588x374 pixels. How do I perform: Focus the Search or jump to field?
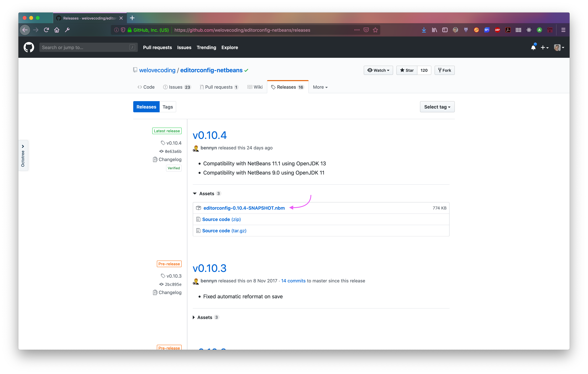click(88, 47)
